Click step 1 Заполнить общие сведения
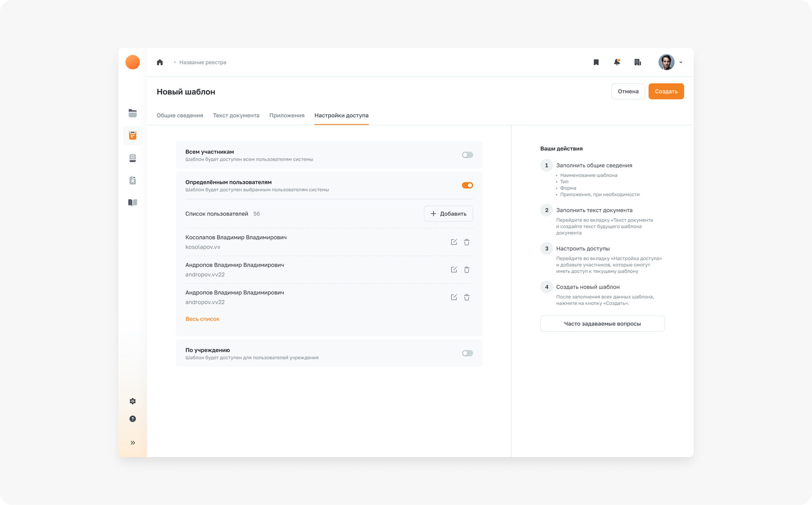This screenshot has height=505, width=812. 594,165
